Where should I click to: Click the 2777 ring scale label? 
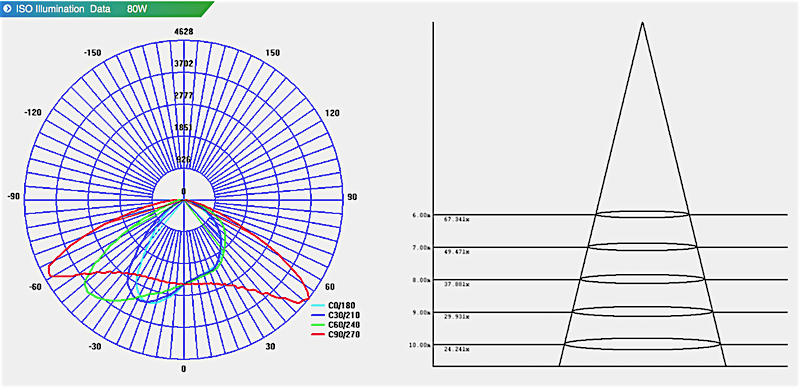point(184,96)
